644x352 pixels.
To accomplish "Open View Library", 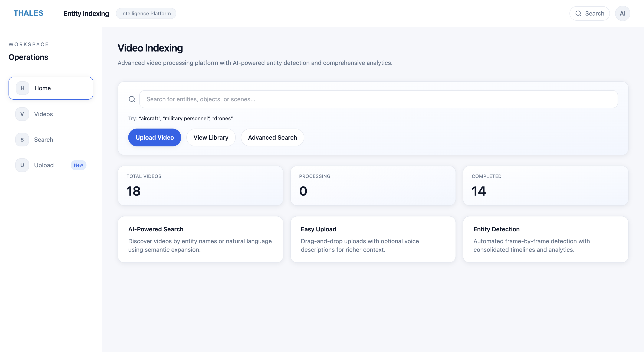I will pos(211,137).
